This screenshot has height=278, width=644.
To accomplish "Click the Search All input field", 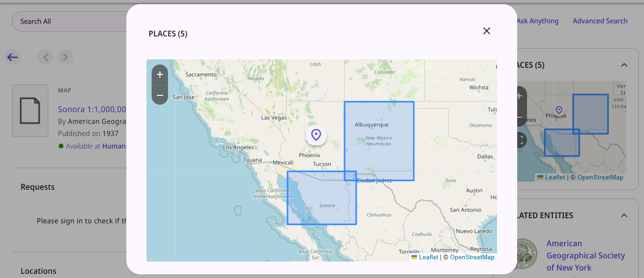I will pyautogui.click(x=70, y=21).
